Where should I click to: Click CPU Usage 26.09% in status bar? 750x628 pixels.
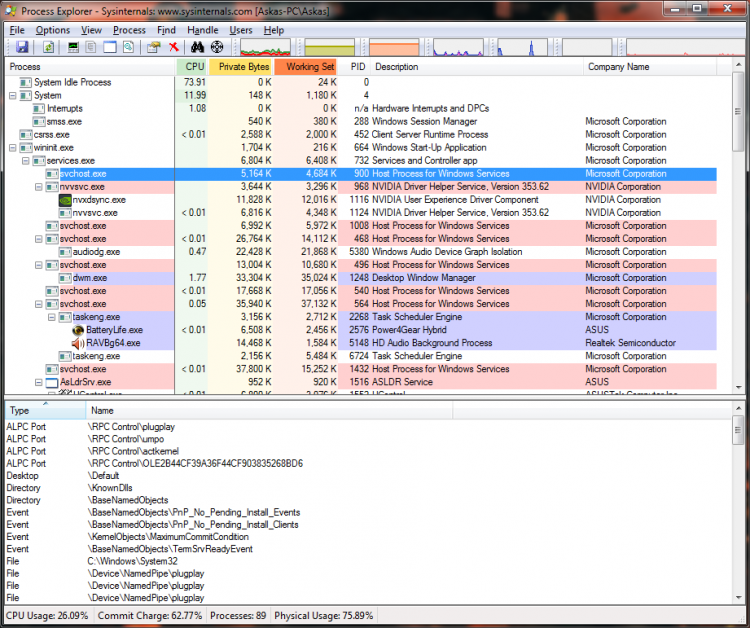click(47, 616)
